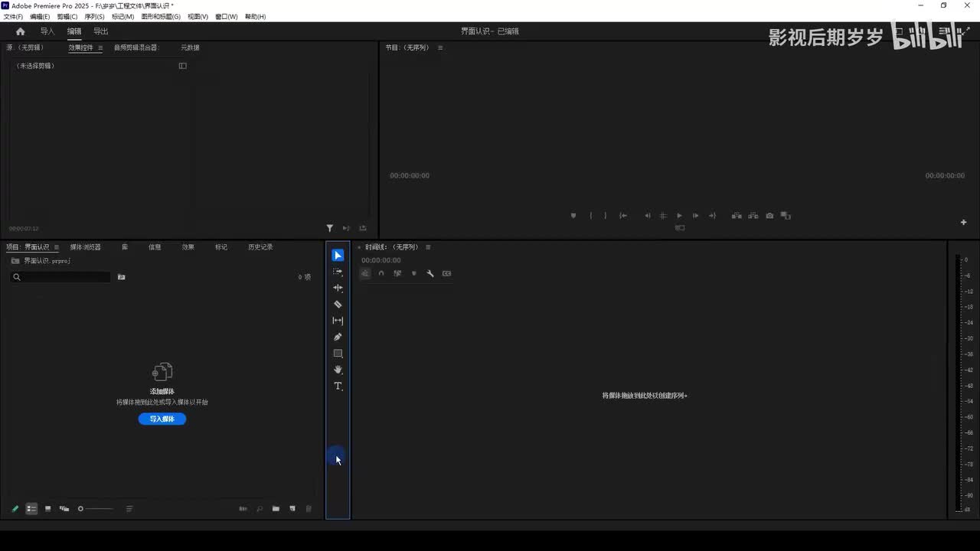The width and height of the screenshot is (980, 551).
Task: Open the 图形和标题(G) menu
Action: [x=161, y=17]
